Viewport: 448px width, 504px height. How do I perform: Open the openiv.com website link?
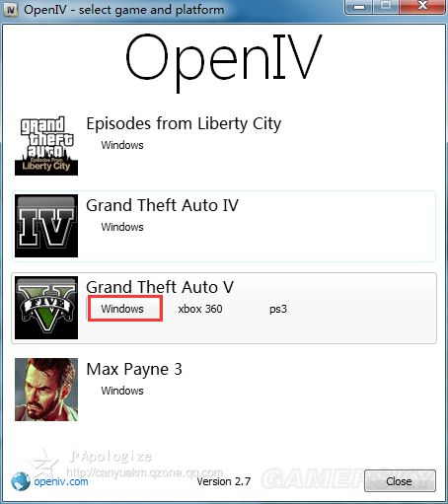61,482
